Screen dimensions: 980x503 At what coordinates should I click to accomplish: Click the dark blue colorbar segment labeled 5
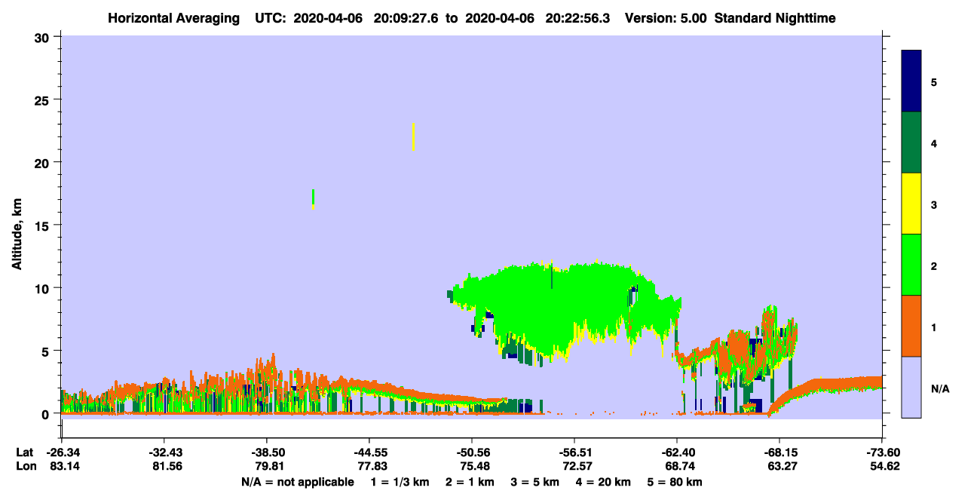point(911,81)
